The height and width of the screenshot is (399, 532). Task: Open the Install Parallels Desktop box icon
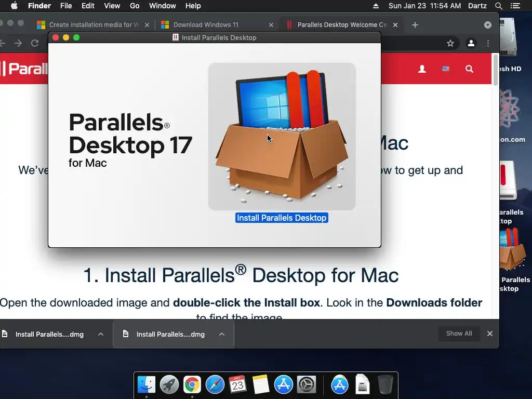pyautogui.click(x=282, y=137)
